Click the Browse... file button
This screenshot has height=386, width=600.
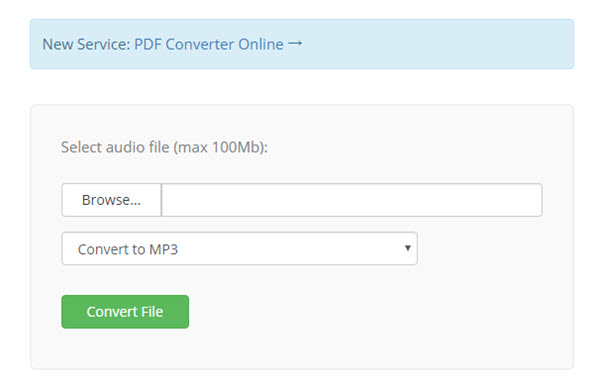pos(111,200)
